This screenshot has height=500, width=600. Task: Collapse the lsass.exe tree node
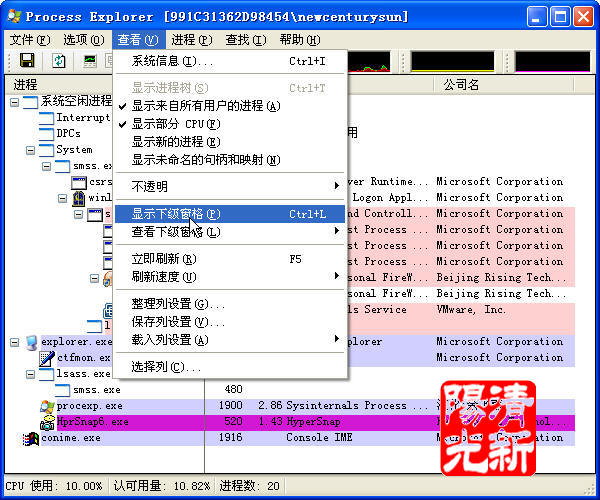(x=31, y=375)
